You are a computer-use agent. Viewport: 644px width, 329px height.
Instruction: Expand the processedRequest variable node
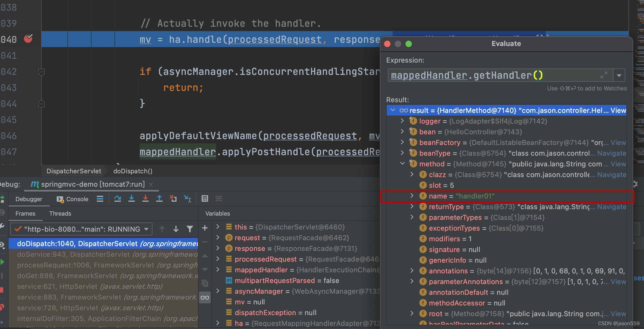coord(218,259)
